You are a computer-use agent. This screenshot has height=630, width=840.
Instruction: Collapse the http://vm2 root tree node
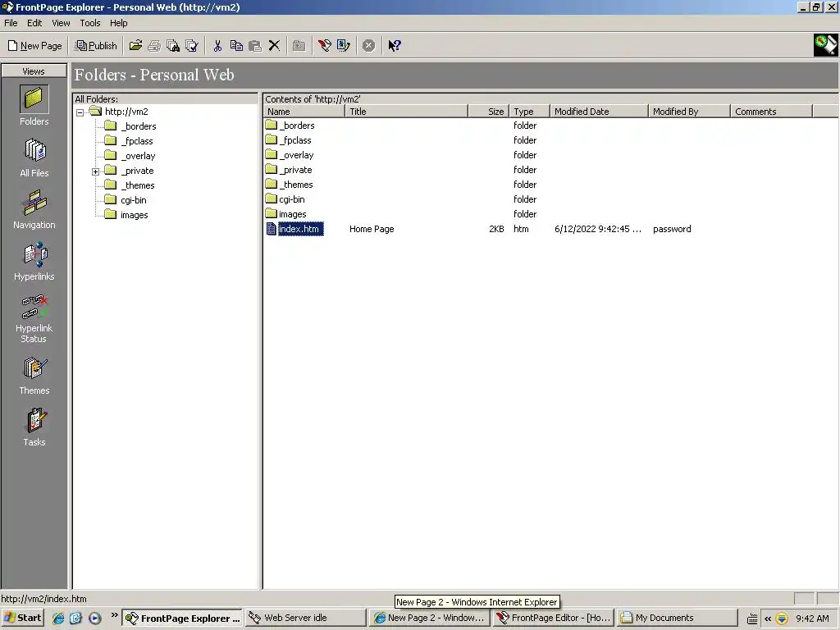(80, 112)
